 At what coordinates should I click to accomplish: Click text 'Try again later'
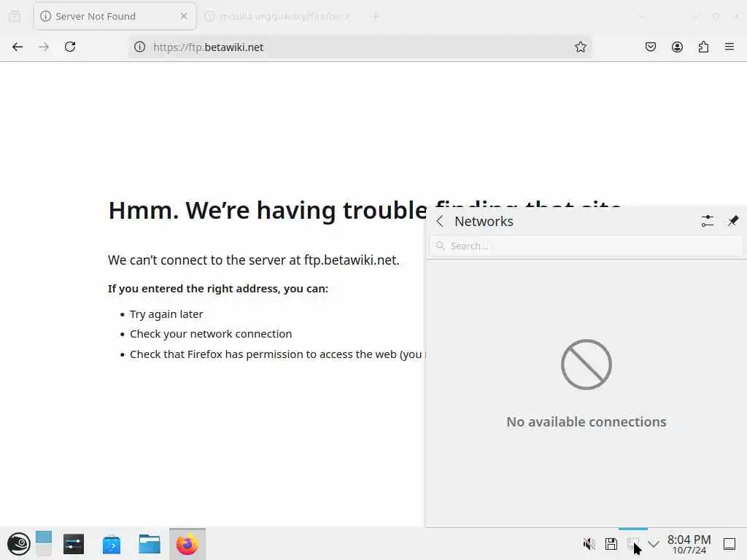click(x=166, y=314)
